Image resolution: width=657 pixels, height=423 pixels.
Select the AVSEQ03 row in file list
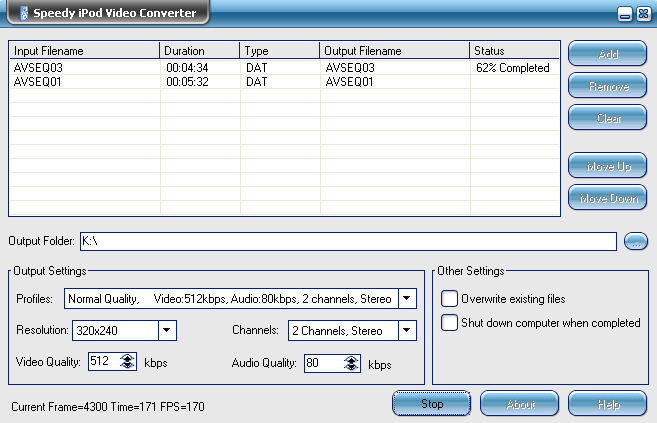(85, 68)
